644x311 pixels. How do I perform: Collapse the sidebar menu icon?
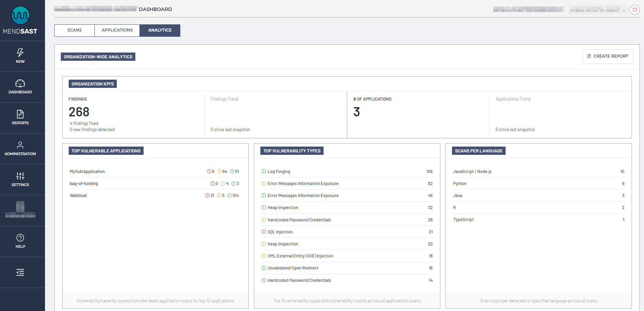pyautogui.click(x=20, y=273)
